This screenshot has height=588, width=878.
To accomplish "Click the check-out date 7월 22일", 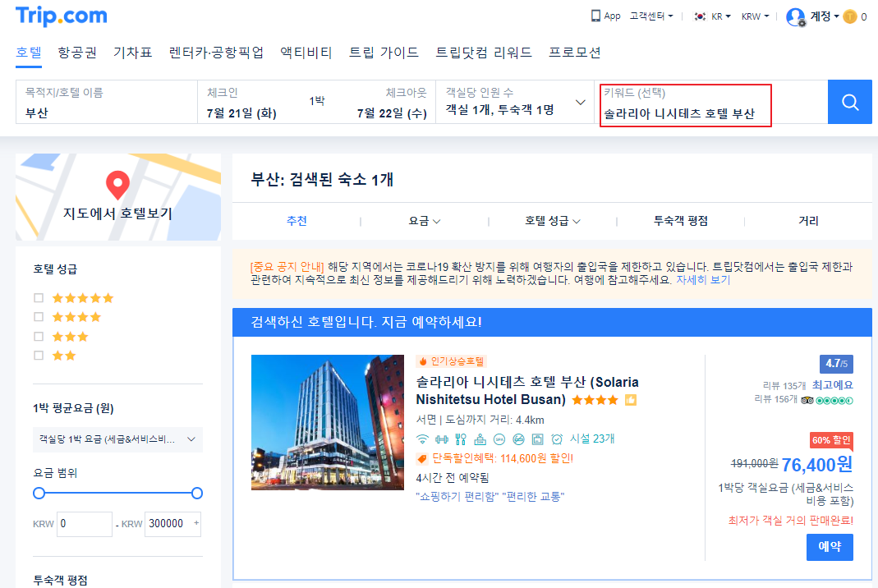I will tap(392, 113).
